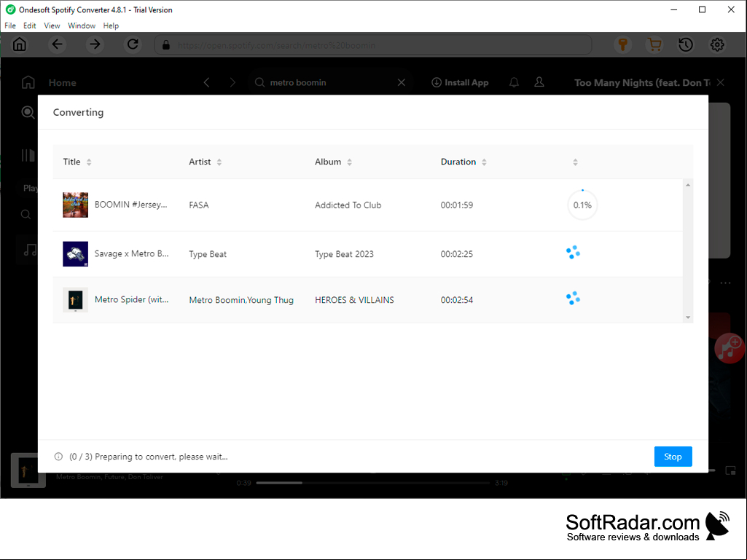Open the Help menu
This screenshot has width=747, height=560.
coord(111,25)
